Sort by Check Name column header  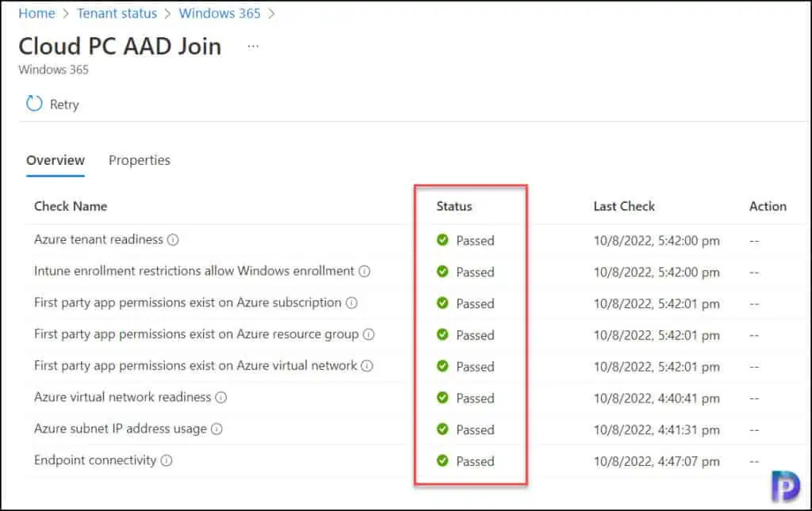tap(71, 206)
